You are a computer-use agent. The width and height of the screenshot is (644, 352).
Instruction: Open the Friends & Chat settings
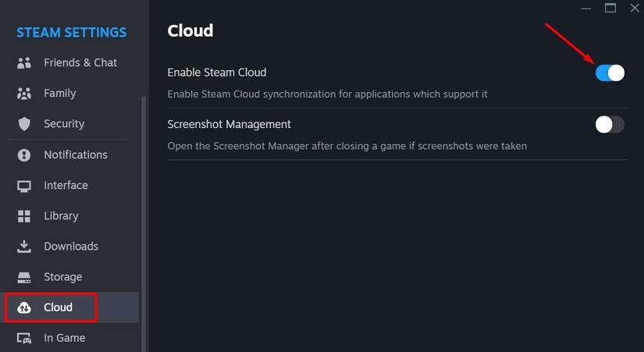click(x=80, y=62)
